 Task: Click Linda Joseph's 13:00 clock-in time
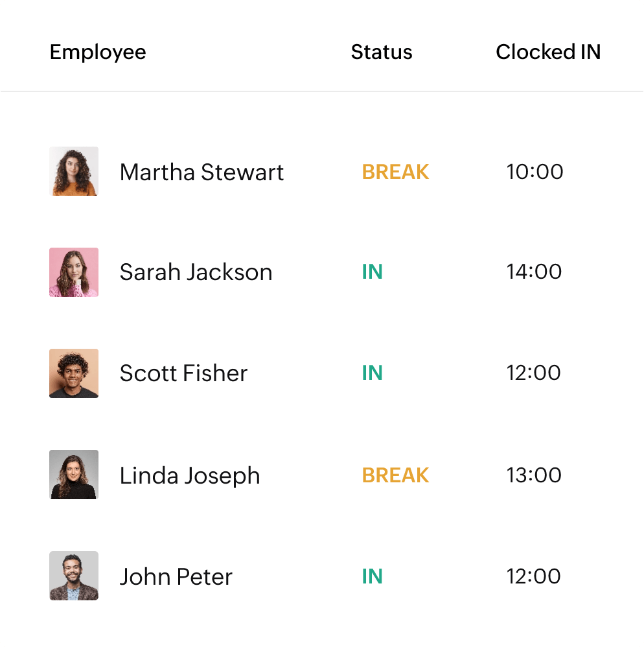click(535, 475)
